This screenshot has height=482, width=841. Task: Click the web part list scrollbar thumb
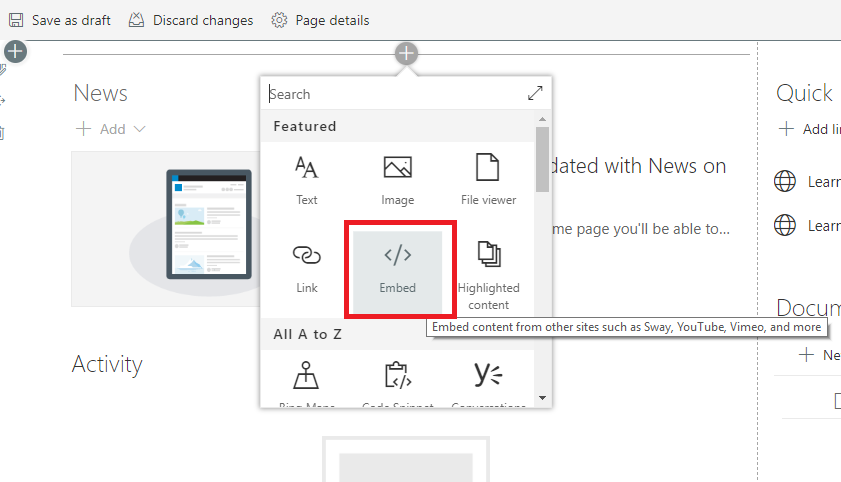[x=542, y=159]
